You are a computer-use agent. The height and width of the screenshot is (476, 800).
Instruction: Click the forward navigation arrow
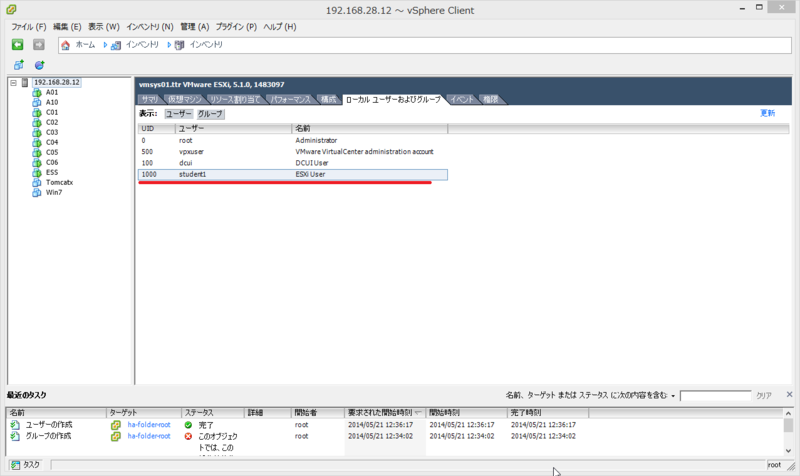point(39,45)
